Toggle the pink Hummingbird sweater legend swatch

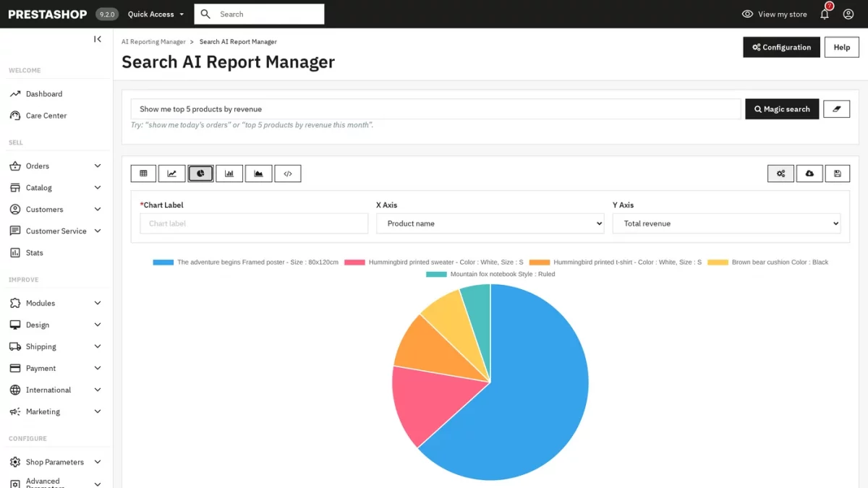(x=354, y=262)
